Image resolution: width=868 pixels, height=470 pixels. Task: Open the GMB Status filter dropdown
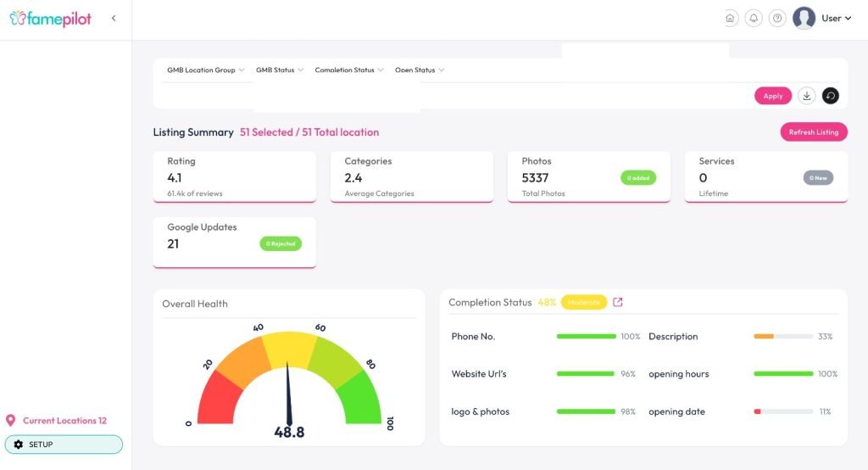click(280, 70)
